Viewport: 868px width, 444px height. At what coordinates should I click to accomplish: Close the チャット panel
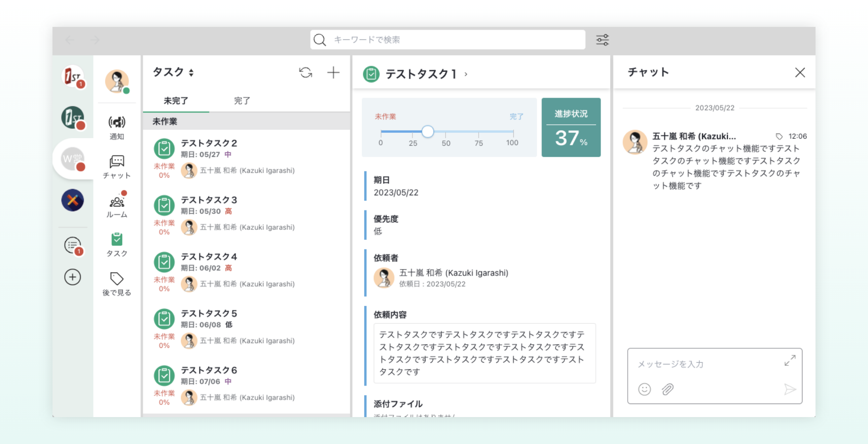(x=800, y=72)
